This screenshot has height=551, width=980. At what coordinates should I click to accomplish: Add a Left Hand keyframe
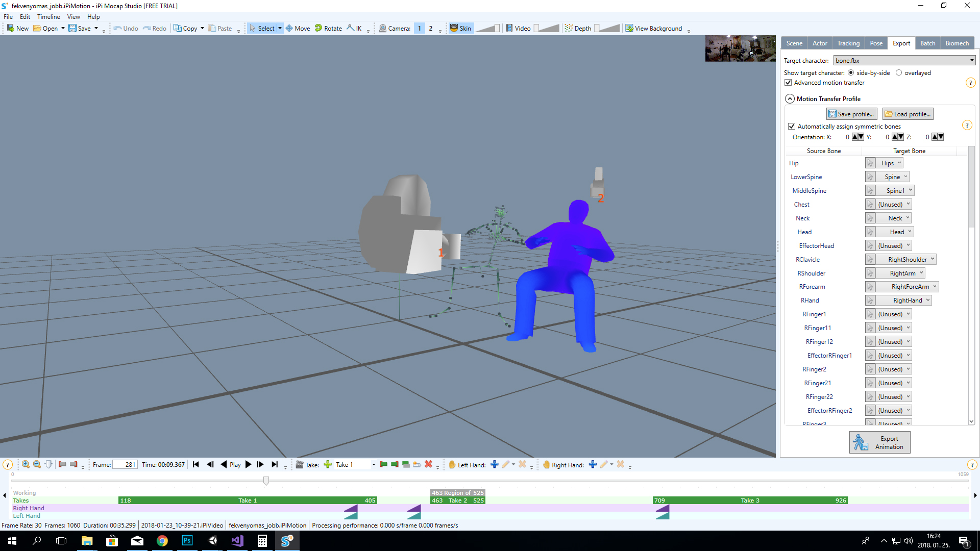coord(494,464)
